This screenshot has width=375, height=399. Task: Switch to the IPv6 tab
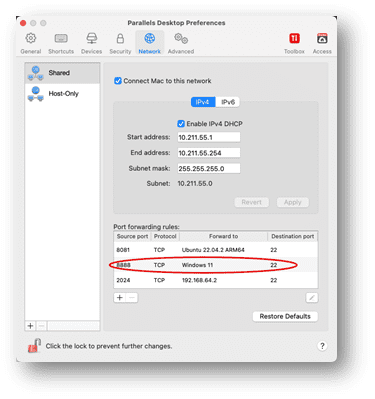click(228, 102)
